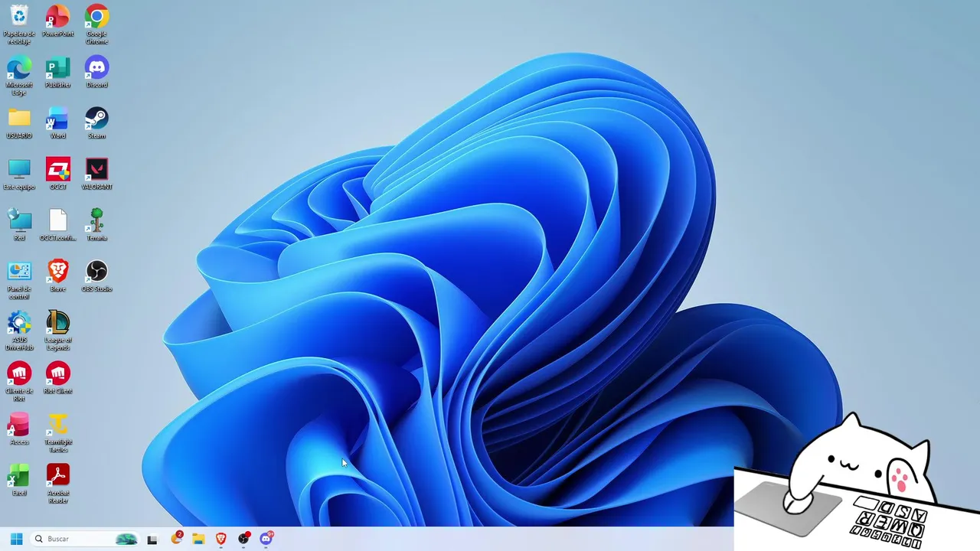This screenshot has width=980, height=551.
Task: Select the Red network desktop icon
Action: [x=19, y=225]
